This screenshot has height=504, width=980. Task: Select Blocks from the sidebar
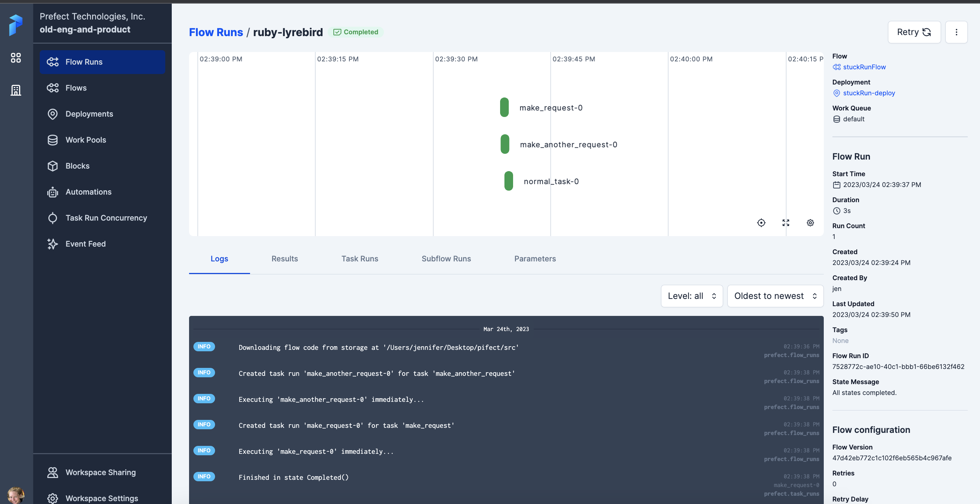pos(78,166)
